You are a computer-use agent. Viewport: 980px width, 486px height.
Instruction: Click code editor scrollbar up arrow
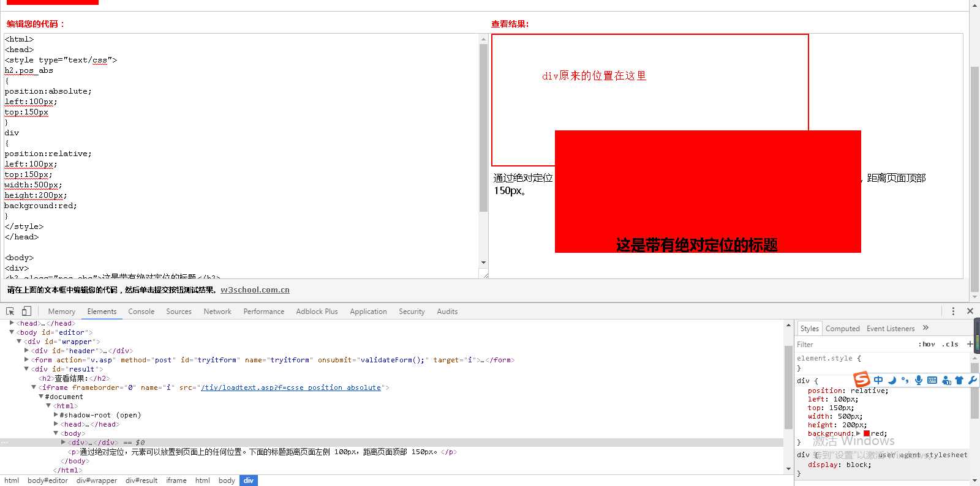483,39
